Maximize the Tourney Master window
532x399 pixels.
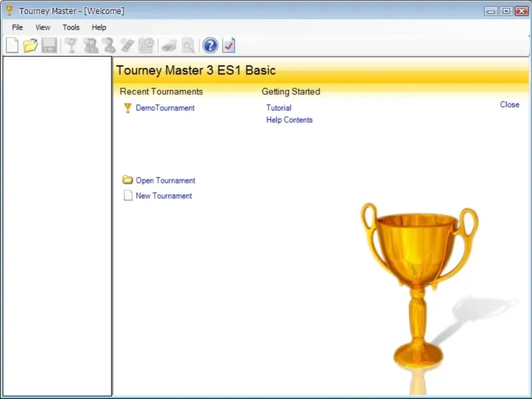(x=506, y=11)
